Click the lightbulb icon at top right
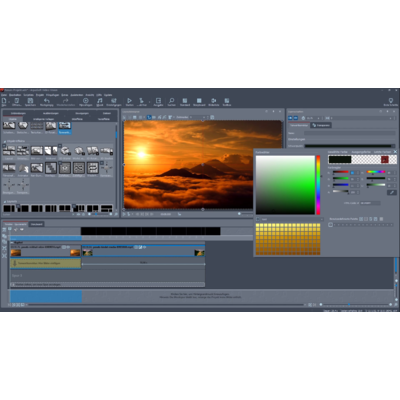 [x=391, y=100]
